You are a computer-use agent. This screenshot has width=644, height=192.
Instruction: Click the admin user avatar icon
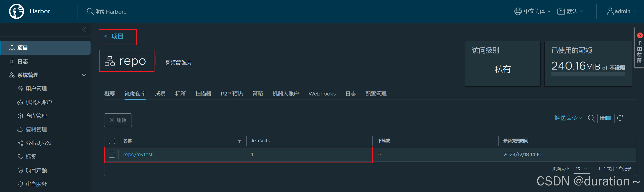(x=610, y=11)
